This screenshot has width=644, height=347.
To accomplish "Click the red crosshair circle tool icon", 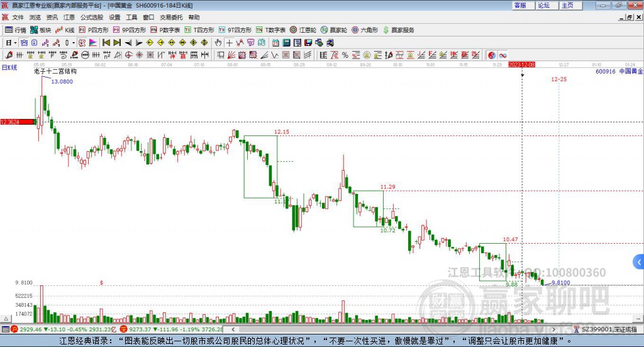I will pyautogui.click(x=128, y=55).
